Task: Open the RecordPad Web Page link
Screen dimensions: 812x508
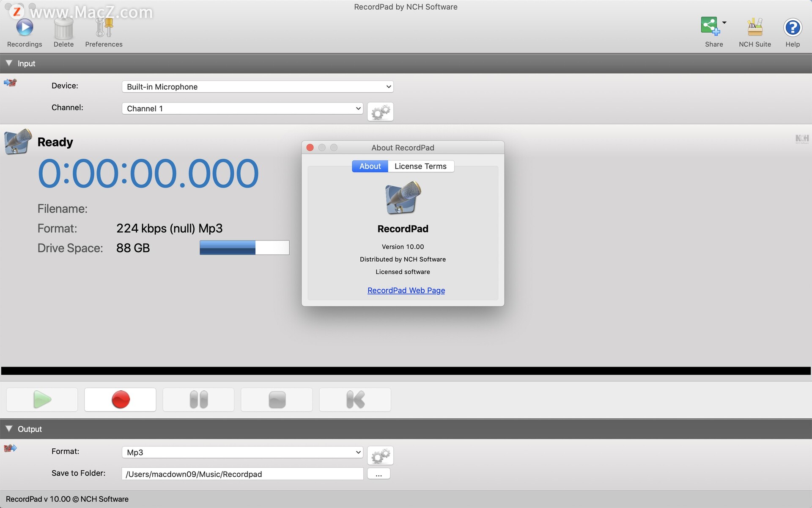Action: tap(406, 290)
